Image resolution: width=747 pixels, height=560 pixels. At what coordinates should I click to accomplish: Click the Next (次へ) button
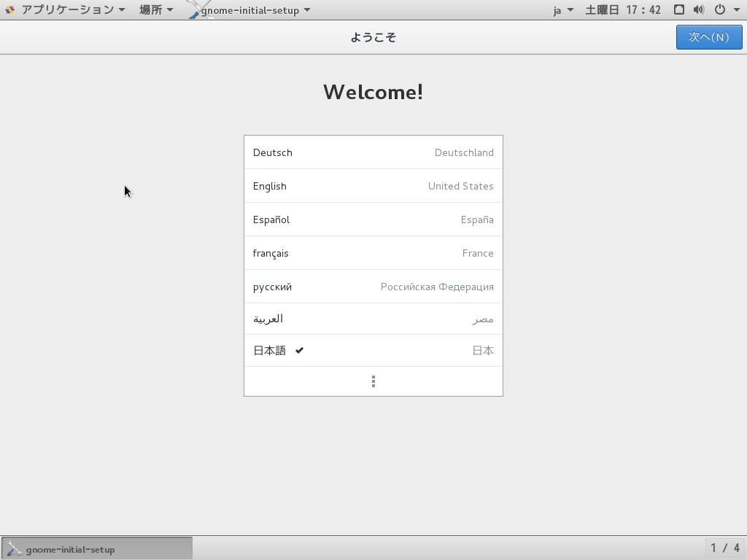pos(708,37)
